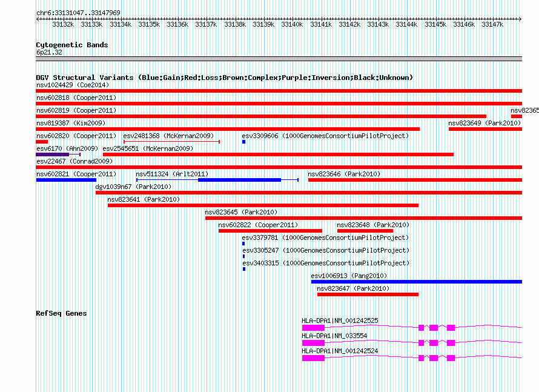Click the blue esv1006913 gain bar
The height and width of the screenshot is (392, 539).
[x=417, y=282]
